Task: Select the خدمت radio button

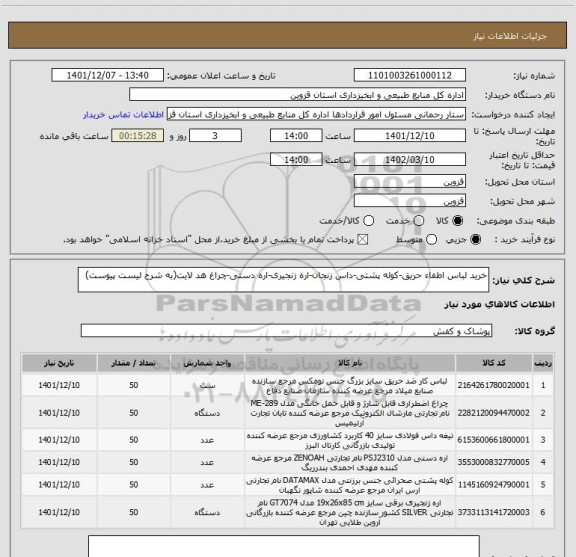Action: (x=419, y=221)
